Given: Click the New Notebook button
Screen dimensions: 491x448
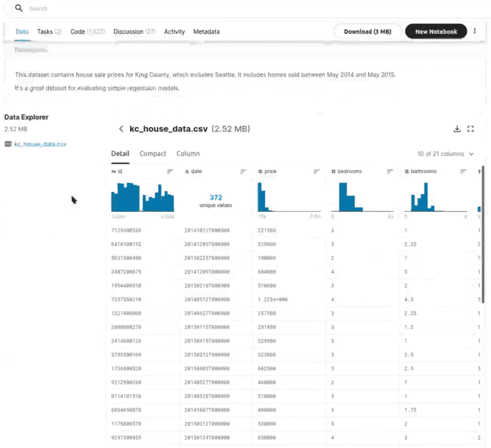Looking at the screenshot, I should (436, 31).
